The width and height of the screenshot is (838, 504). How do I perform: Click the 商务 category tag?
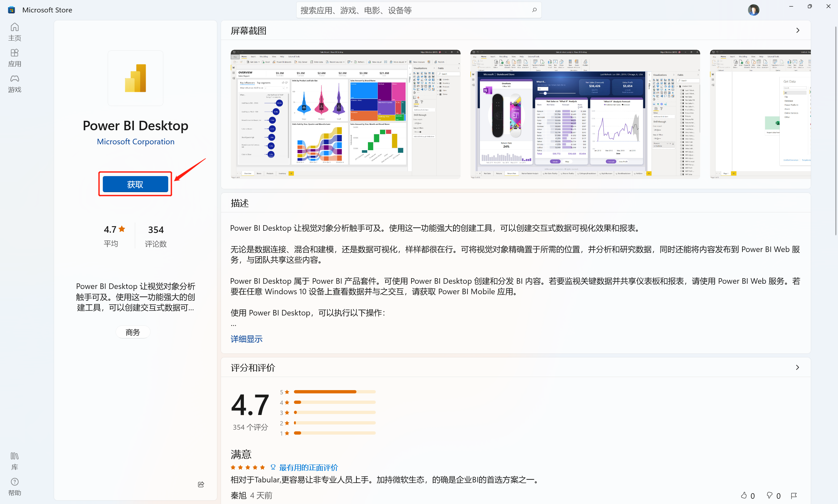pyautogui.click(x=133, y=332)
